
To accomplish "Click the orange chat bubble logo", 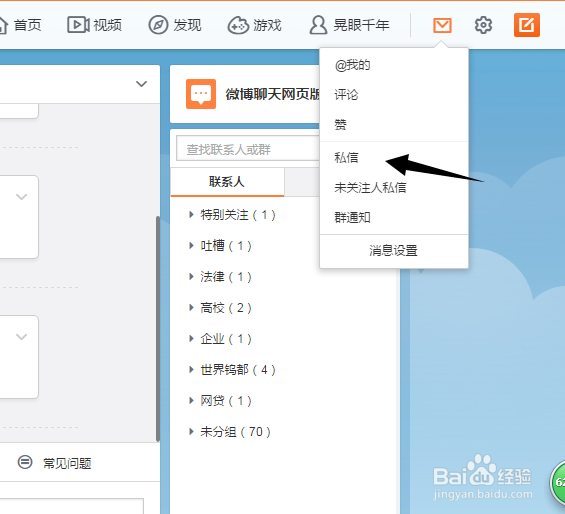I will pyautogui.click(x=201, y=94).
